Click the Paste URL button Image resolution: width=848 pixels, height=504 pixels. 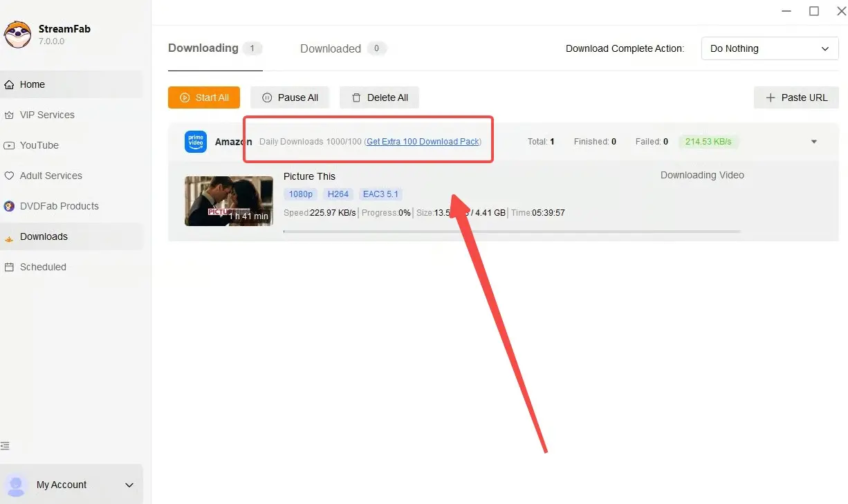(x=796, y=97)
